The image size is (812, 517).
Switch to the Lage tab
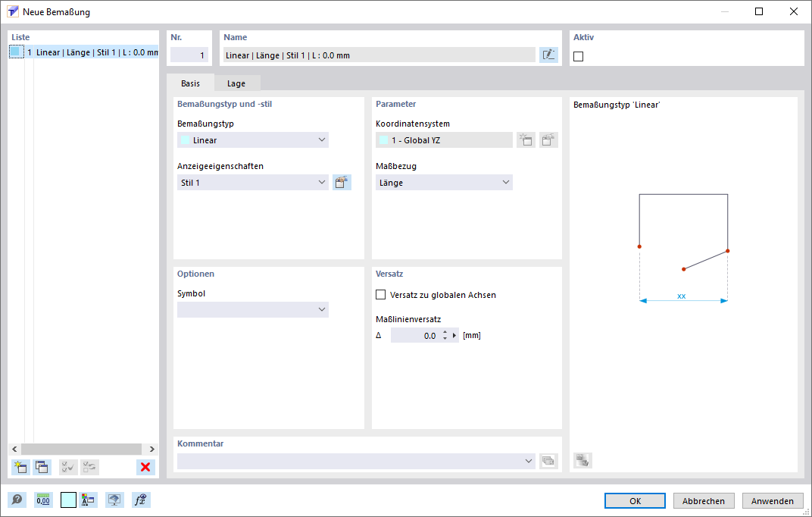click(x=236, y=83)
